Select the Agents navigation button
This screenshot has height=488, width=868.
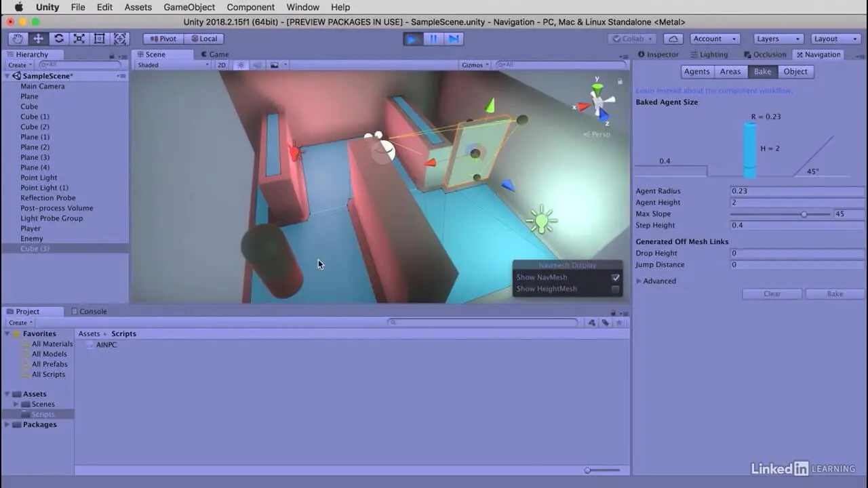click(696, 72)
